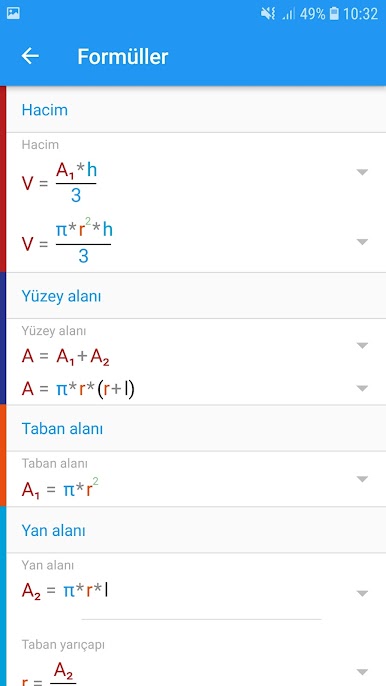386x686 pixels.
Task: Tap the back arrow in header
Action: pyautogui.click(x=30, y=56)
